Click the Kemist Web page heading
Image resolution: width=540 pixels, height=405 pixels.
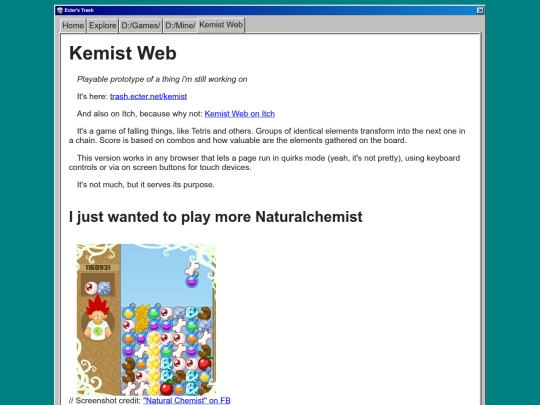pyautogui.click(x=123, y=53)
